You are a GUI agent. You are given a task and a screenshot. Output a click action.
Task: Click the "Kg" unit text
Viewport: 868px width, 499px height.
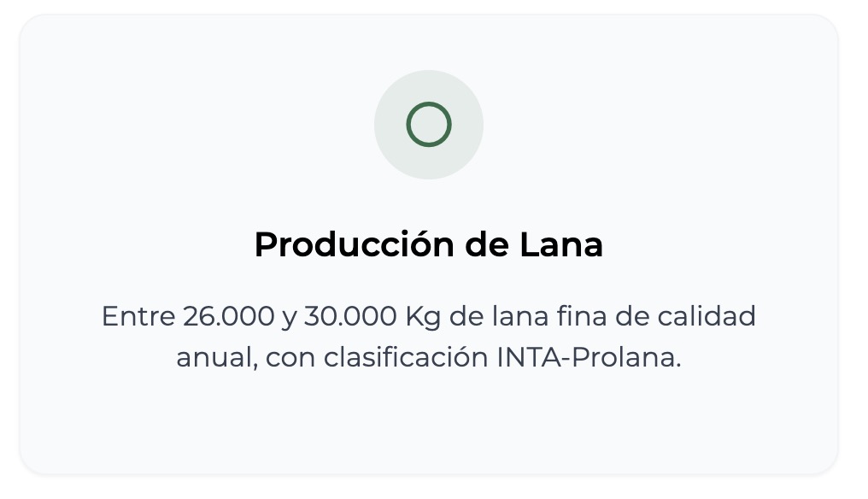coord(421,317)
